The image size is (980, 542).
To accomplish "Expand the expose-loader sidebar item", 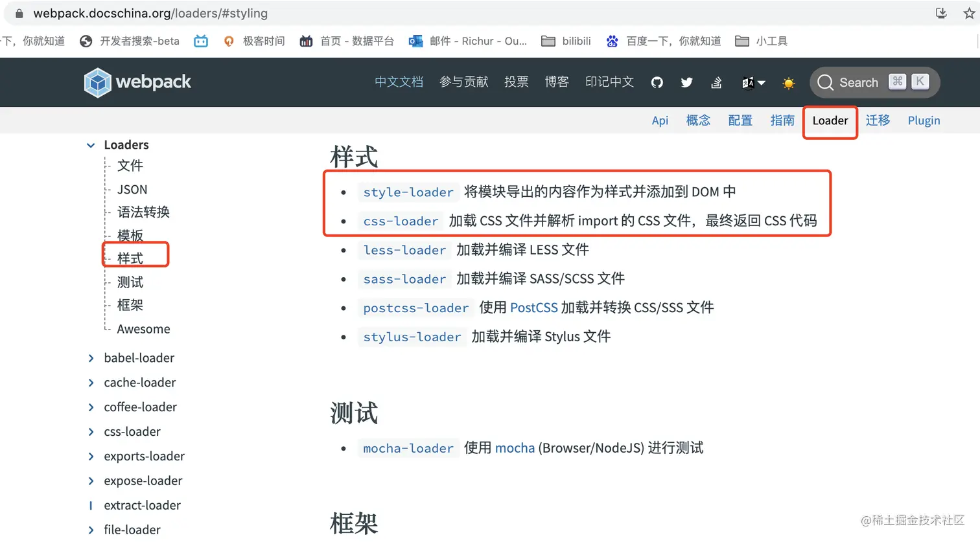I will (91, 481).
